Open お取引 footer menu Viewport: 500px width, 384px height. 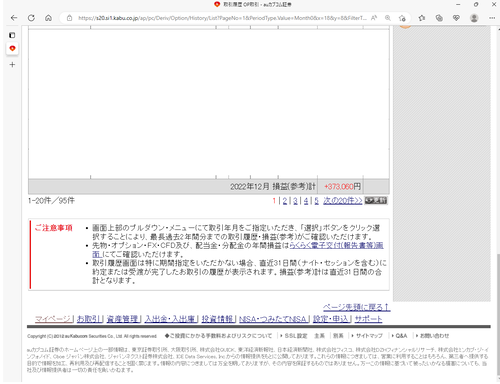[x=89, y=319]
